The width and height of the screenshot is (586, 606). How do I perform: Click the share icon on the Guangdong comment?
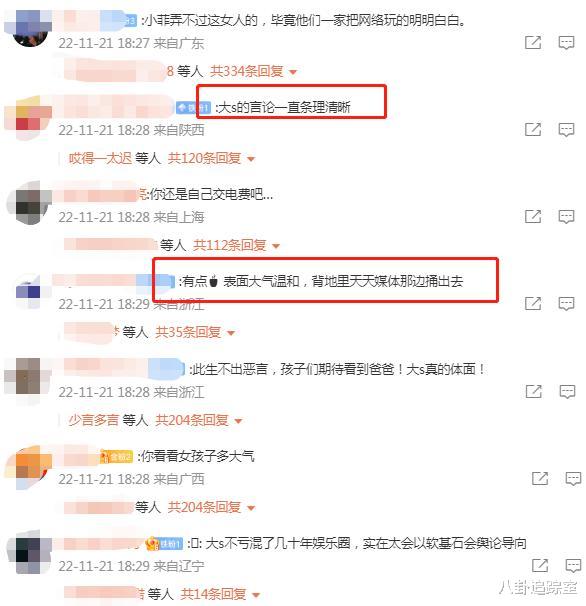pyautogui.click(x=533, y=42)
